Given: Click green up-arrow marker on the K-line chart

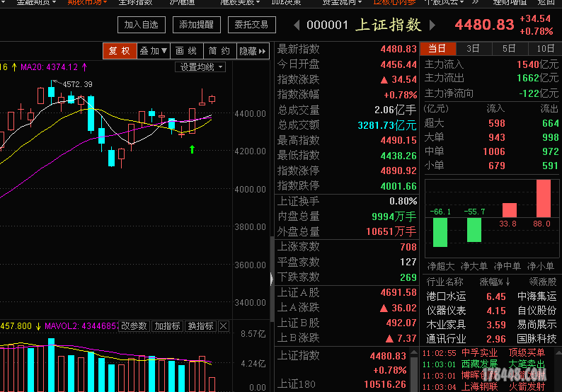Looking at the screenshot, I should pyautogui.click(x=192, y=149).
